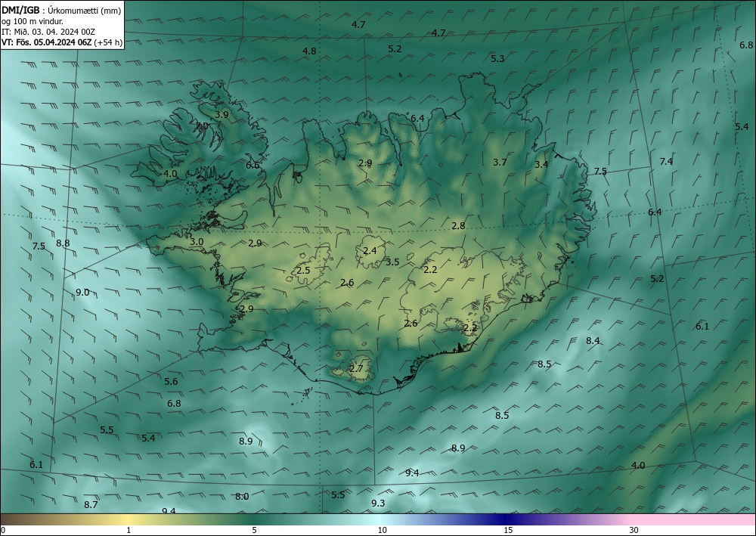The width and height of the screenshot is (756, 536).
Task: Click the 5.3 value label
Action: [497, 59]
